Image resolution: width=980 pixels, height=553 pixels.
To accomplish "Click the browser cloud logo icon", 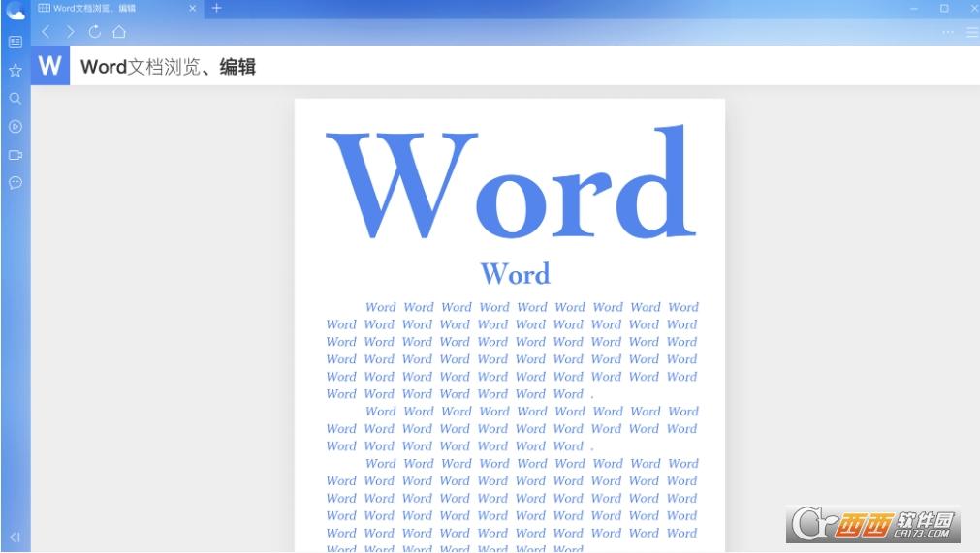I will pyautogui.click(x=15, y=11).
